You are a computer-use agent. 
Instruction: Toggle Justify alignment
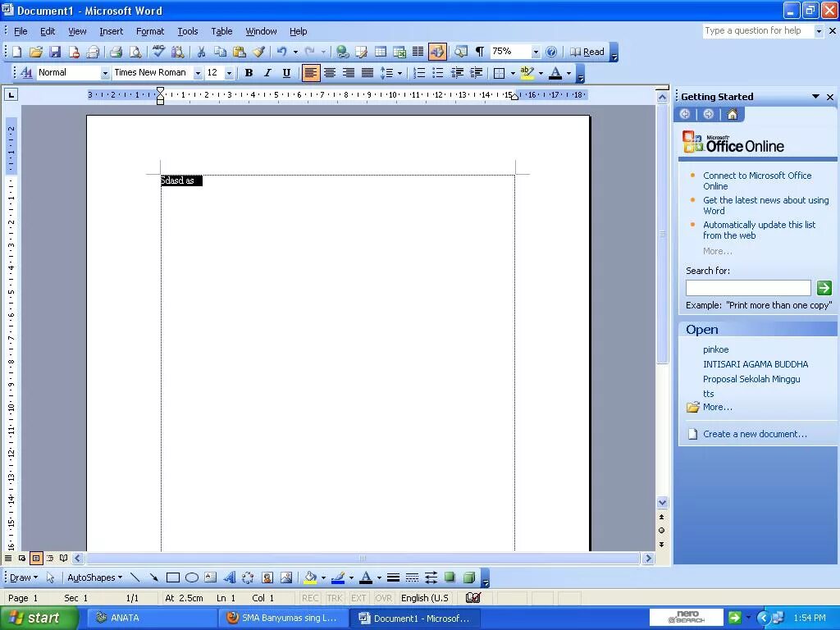click(x=367, y=73)
